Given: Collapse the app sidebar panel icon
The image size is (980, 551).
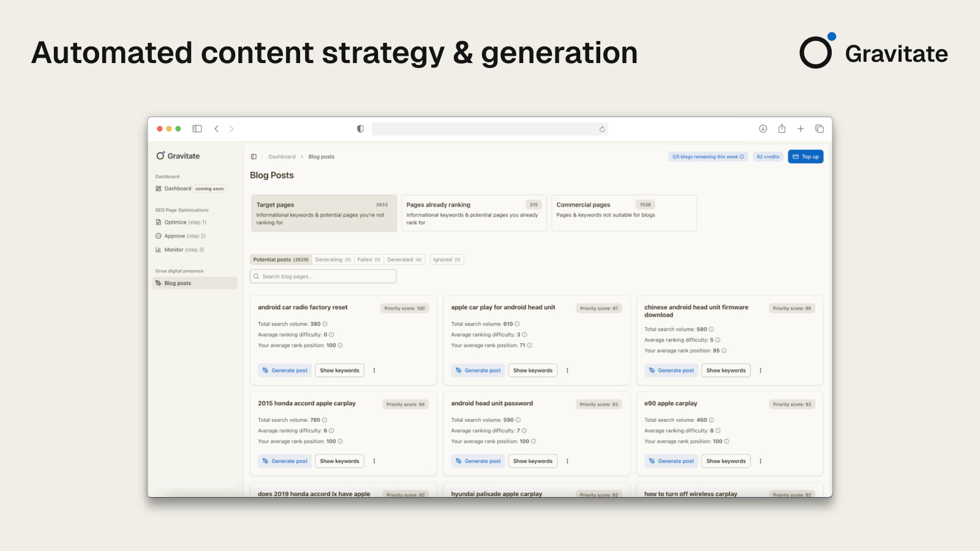Looking at the screenshot, I should (x=254, y=157).
